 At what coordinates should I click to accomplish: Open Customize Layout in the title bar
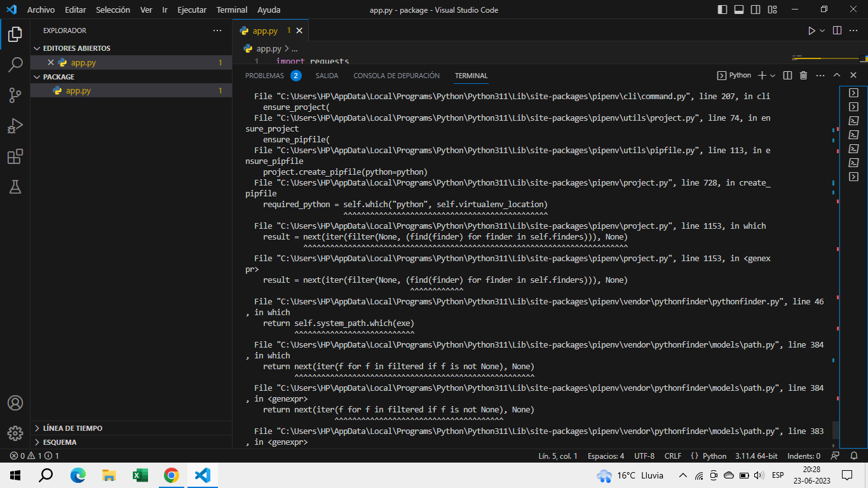772,10
